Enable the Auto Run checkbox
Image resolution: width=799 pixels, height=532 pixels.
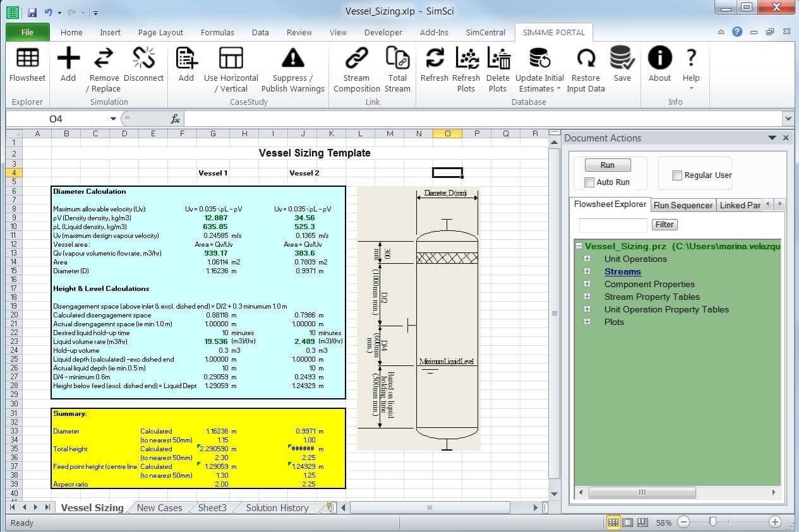pos(589,182)
